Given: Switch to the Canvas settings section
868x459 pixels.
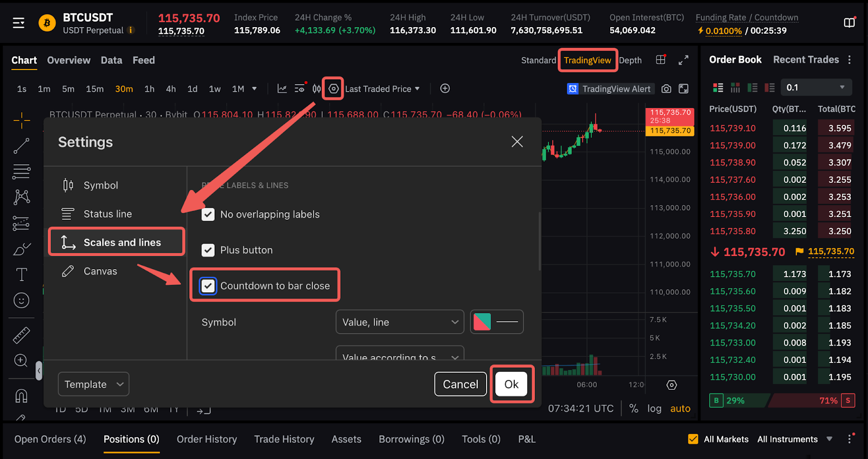Looking at the screenshot, I should click(x=100, y=271).
